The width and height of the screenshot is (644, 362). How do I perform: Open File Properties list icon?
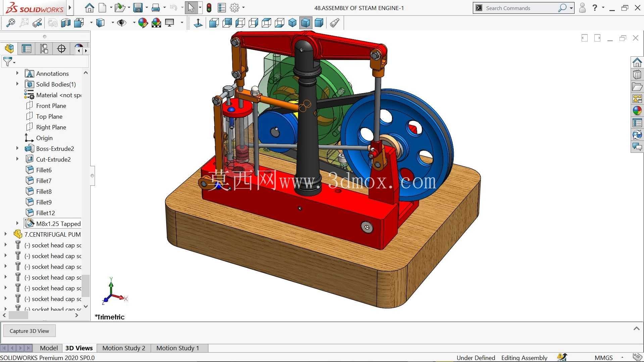(x=221, y=8)
